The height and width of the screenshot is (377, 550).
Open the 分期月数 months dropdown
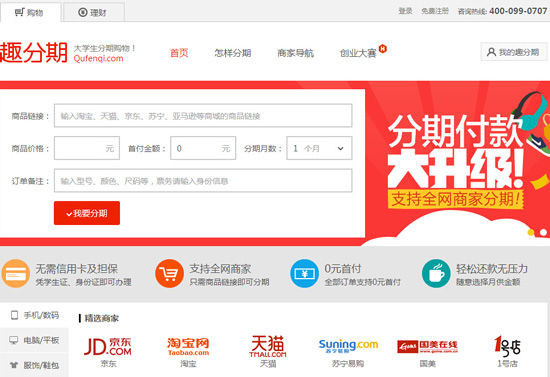pos(319,148)
